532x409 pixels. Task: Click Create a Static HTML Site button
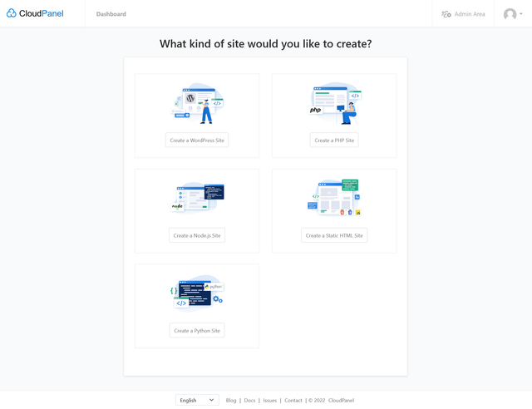(334, 235)
